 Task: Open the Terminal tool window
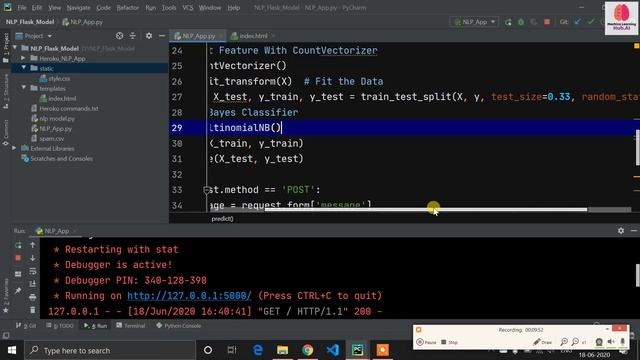pyautogui.click(x=130, y=326)
